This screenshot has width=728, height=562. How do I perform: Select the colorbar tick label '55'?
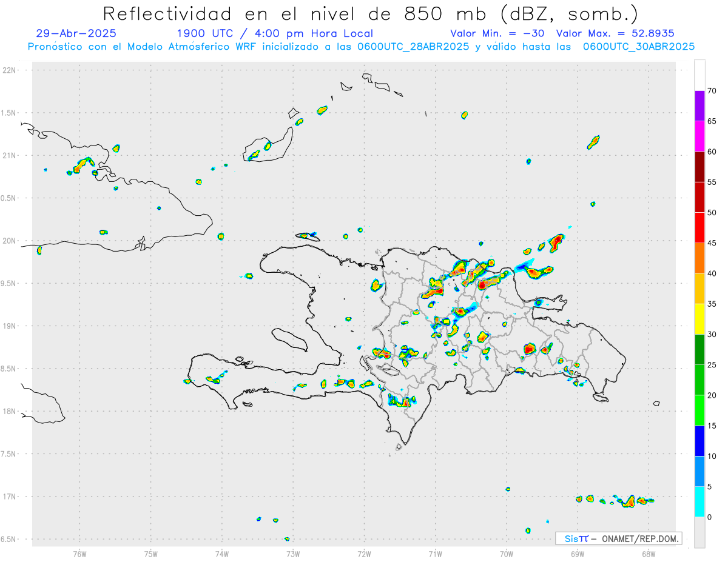[712, 182]
